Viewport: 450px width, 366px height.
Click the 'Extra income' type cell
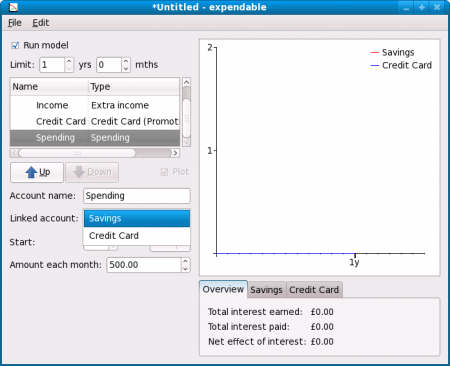(x=120, y=105)
